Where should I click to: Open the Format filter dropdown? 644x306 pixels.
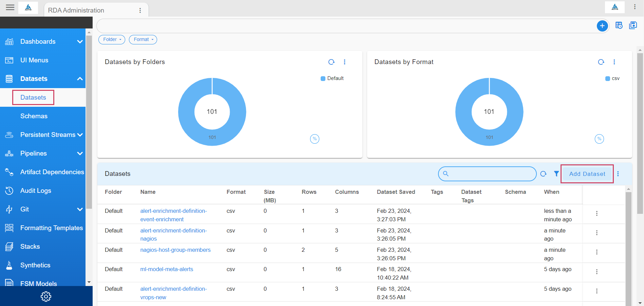pos(143,40)
